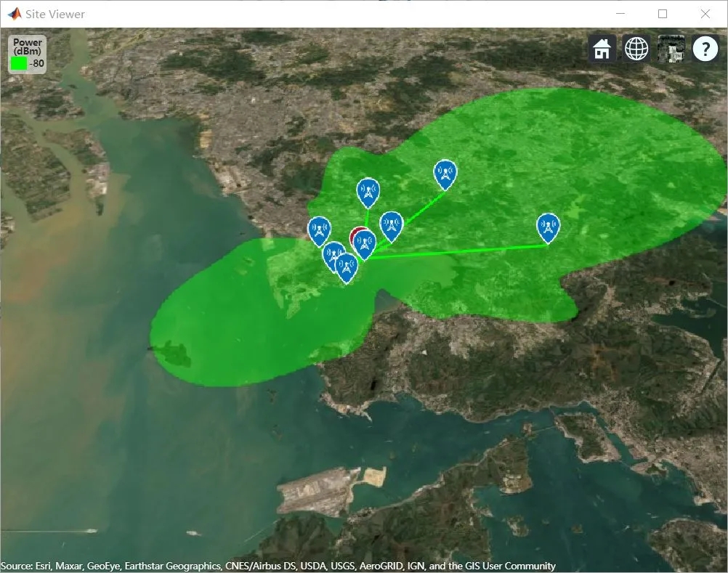Click the antenna marker right of the red site

point(392,227)
